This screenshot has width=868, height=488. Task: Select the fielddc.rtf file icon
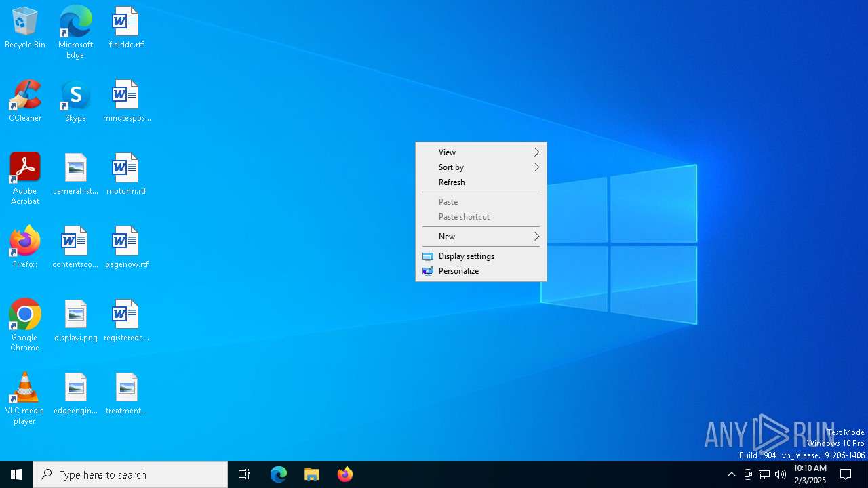(126, 28)
